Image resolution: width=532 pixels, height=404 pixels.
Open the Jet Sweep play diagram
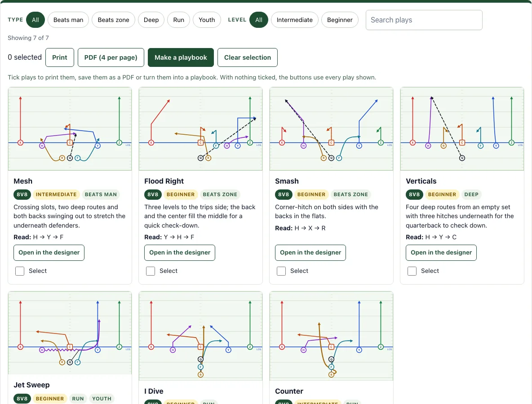70,333
